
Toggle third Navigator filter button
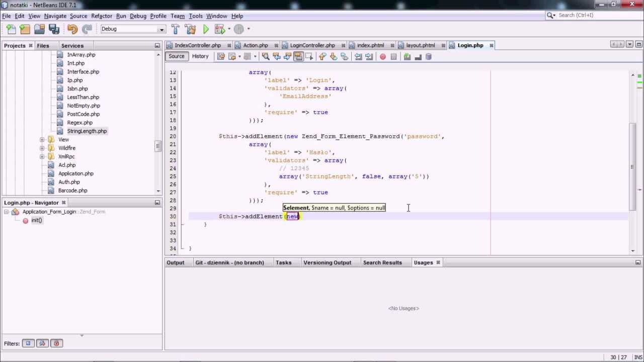pos(56,343)
